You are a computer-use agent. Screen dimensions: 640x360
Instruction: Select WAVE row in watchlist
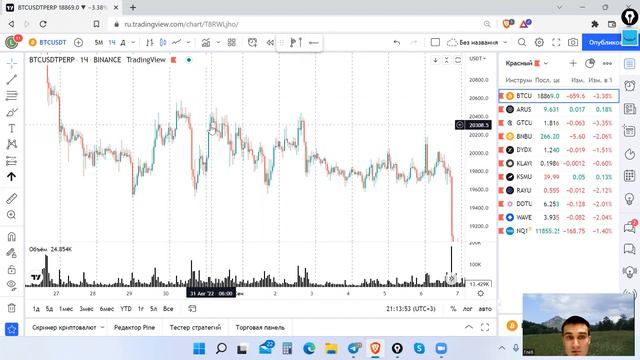point(559,217)
